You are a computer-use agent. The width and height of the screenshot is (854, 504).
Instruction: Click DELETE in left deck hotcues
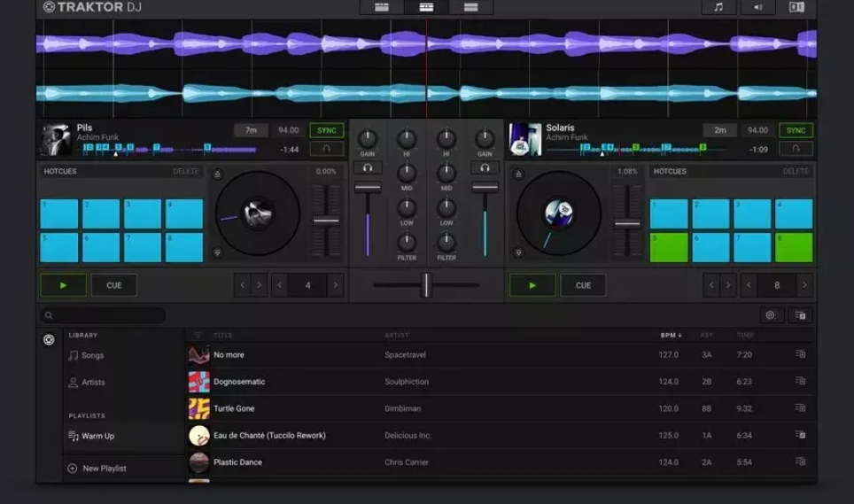pyautogui.click(x=186, y=172)
